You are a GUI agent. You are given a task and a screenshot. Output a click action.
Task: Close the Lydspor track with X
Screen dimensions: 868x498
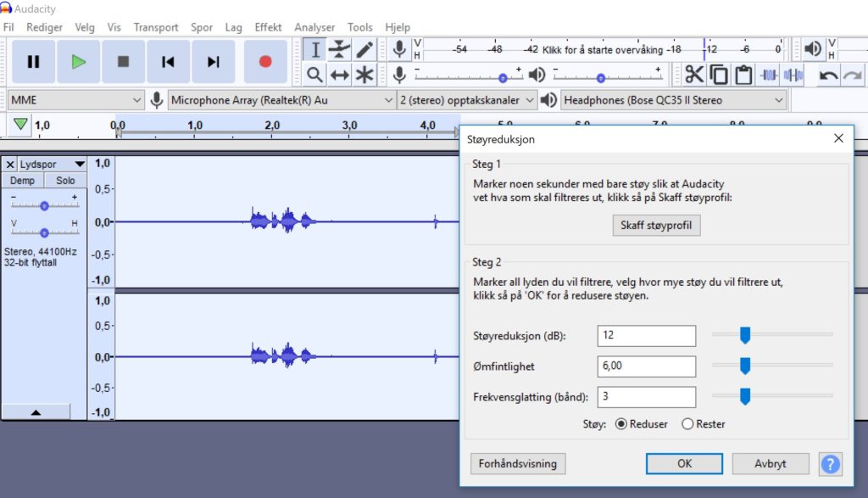[x=10, y=165]
